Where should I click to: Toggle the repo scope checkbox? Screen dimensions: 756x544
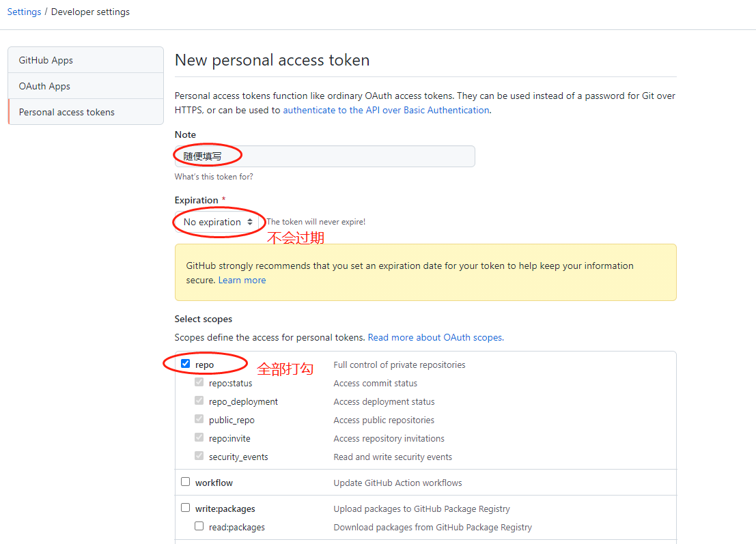coord(186,364)
